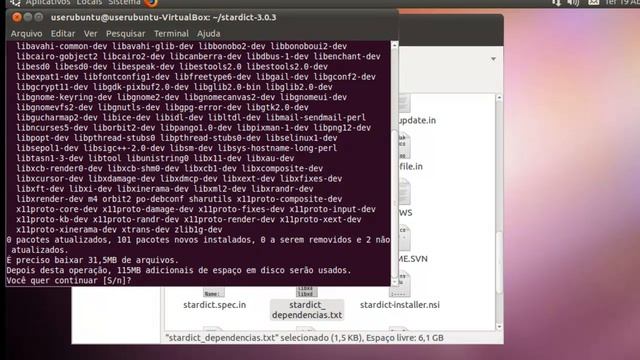Select the file labeled 'WS' in file manager
This screenshot has height=360, width=640.
pyautogui.click(x=406, y=212)
